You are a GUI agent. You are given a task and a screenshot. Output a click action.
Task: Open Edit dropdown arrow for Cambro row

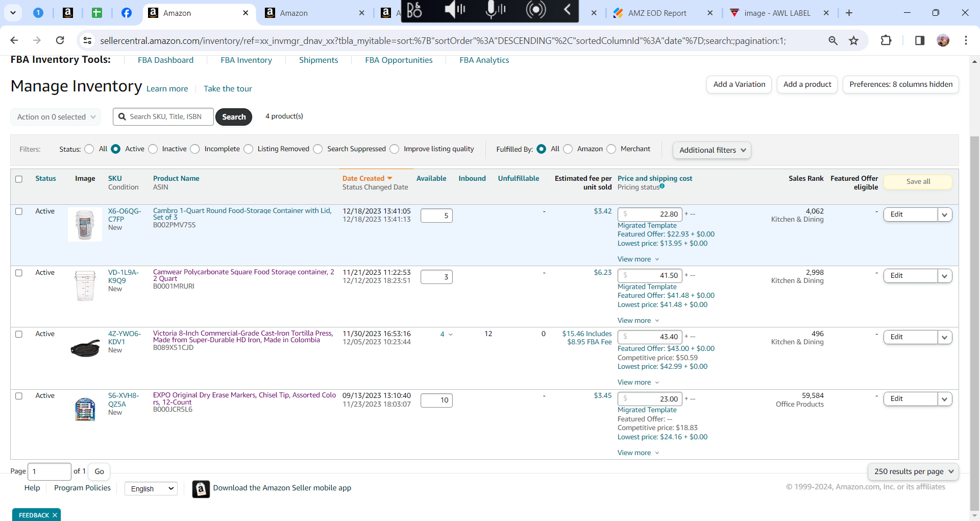point(945,215)
